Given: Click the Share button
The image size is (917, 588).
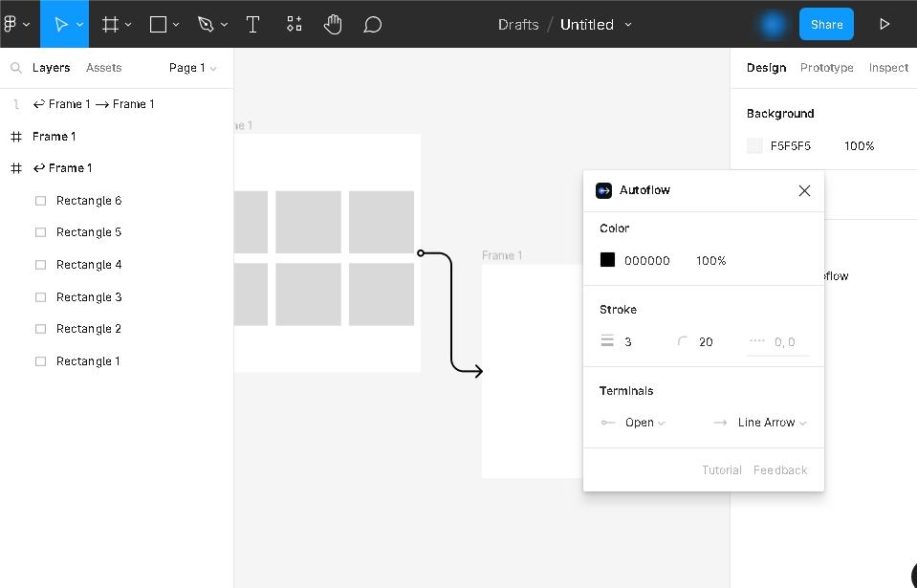Looking at the screenshot, I should point(826,24).
